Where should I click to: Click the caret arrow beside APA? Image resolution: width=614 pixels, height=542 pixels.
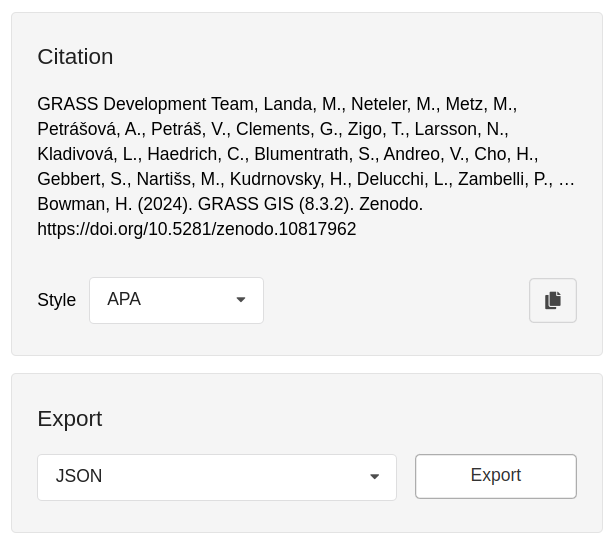tap(241, 300)
